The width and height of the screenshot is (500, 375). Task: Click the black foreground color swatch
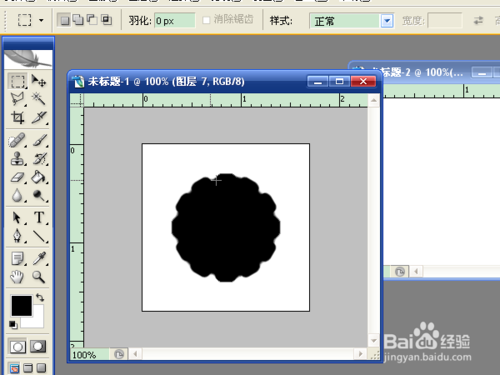pyautogui.click(x=21, y=305)
